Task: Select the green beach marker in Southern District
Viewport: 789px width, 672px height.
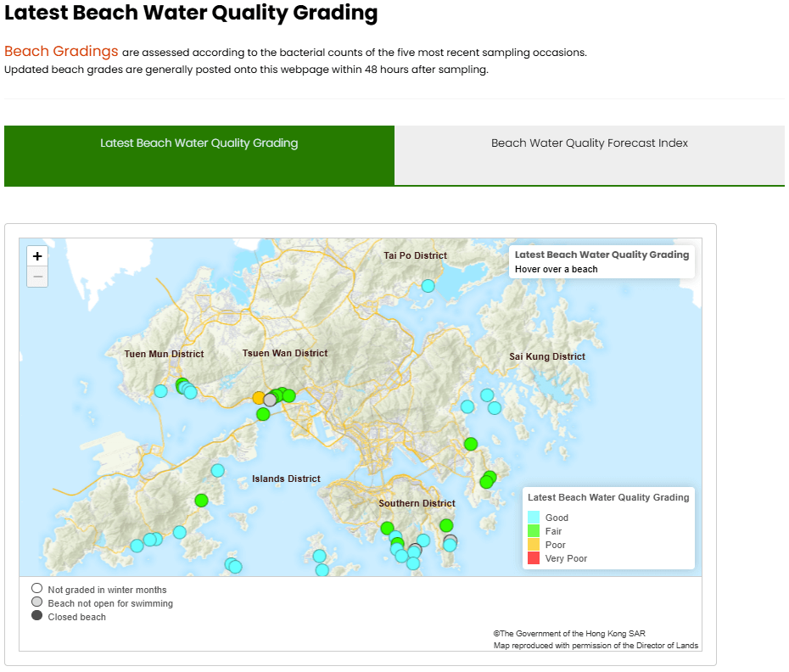Action: (447, 525)
